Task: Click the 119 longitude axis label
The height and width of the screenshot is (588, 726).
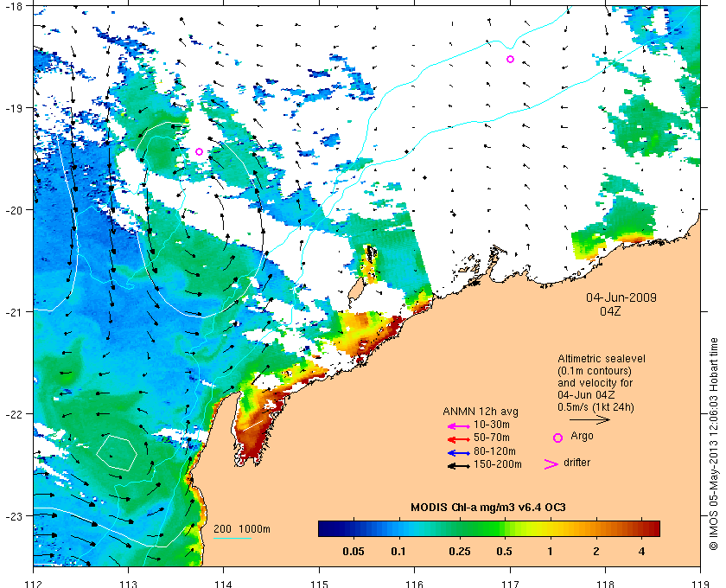Action: click(700, 584)
